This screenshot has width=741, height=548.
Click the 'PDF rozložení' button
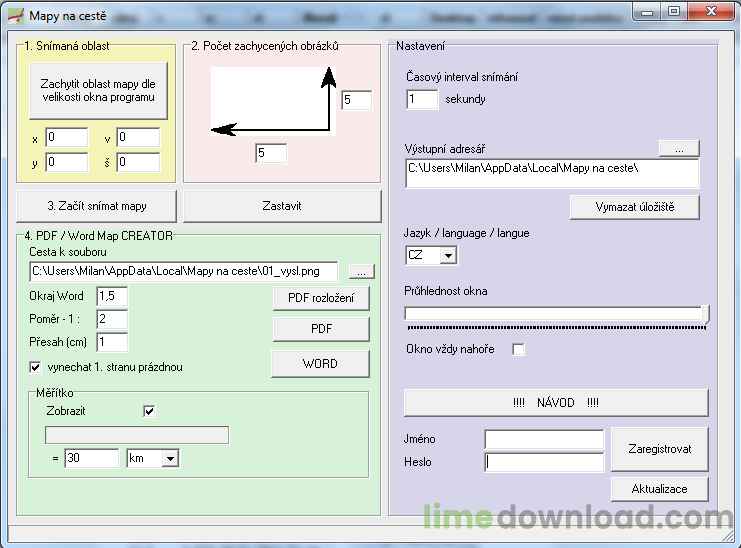tap(320, 298)
